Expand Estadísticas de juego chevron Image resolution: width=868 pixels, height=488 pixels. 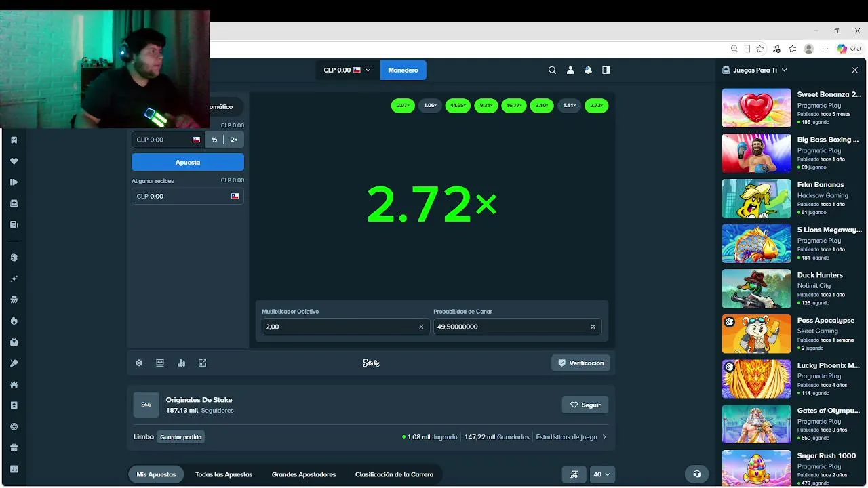tap(604, 437)
